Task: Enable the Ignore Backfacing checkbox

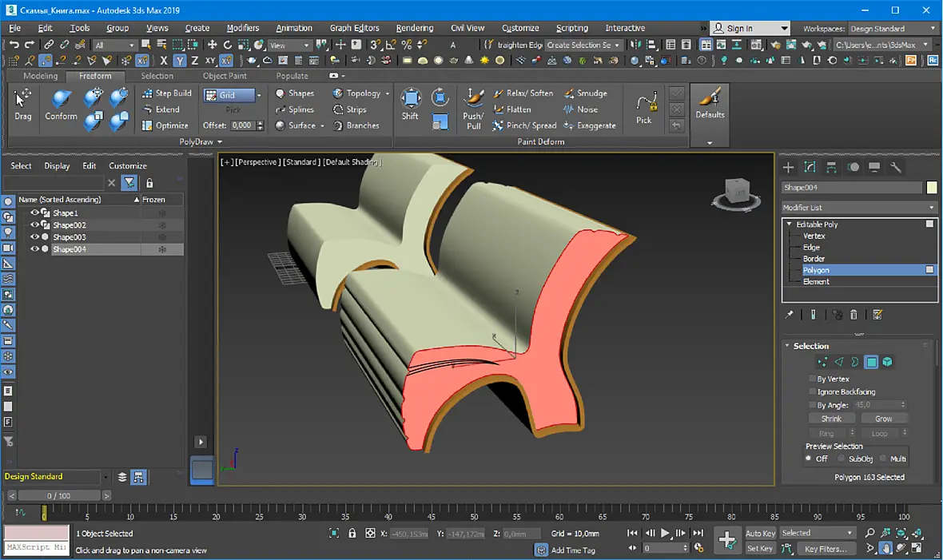Action: (812, 391)
